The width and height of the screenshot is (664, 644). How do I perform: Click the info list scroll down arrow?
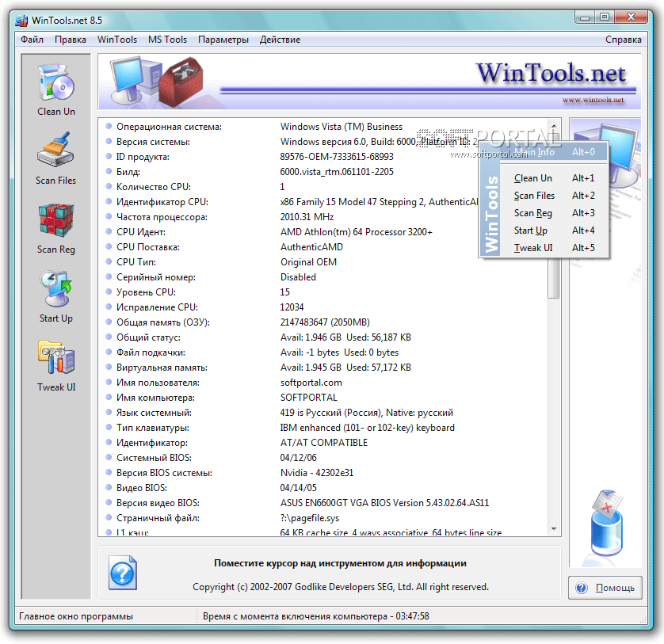coord(554,529)
